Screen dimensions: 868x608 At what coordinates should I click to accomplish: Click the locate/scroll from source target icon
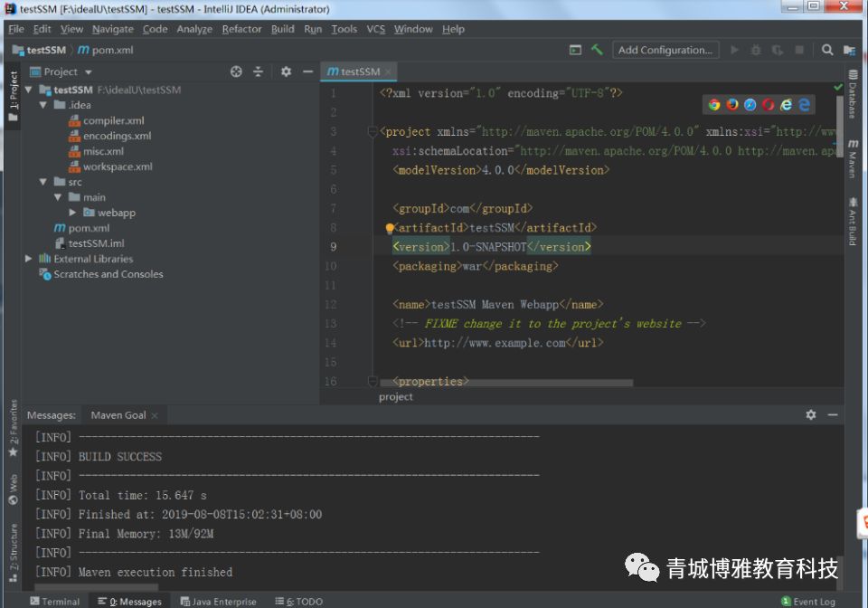236,71
